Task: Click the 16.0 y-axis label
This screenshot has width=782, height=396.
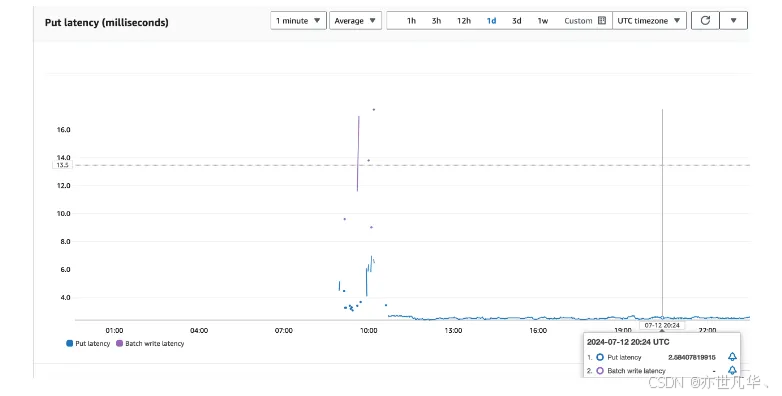Action: tap(63, 130)
